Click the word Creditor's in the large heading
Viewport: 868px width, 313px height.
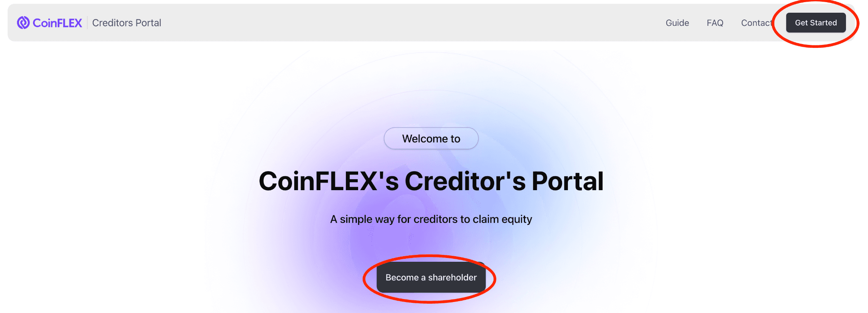[465, 181]
